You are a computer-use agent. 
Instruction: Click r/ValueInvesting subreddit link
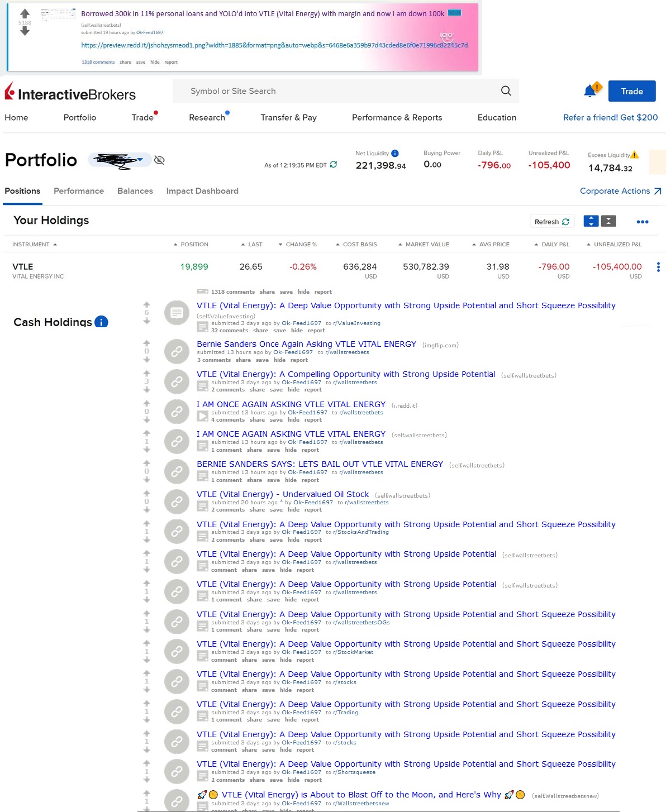click(356, 323)
